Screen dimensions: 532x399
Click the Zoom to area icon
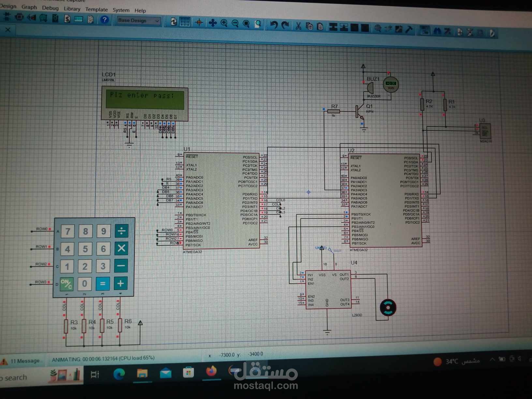tap(258, 24)
